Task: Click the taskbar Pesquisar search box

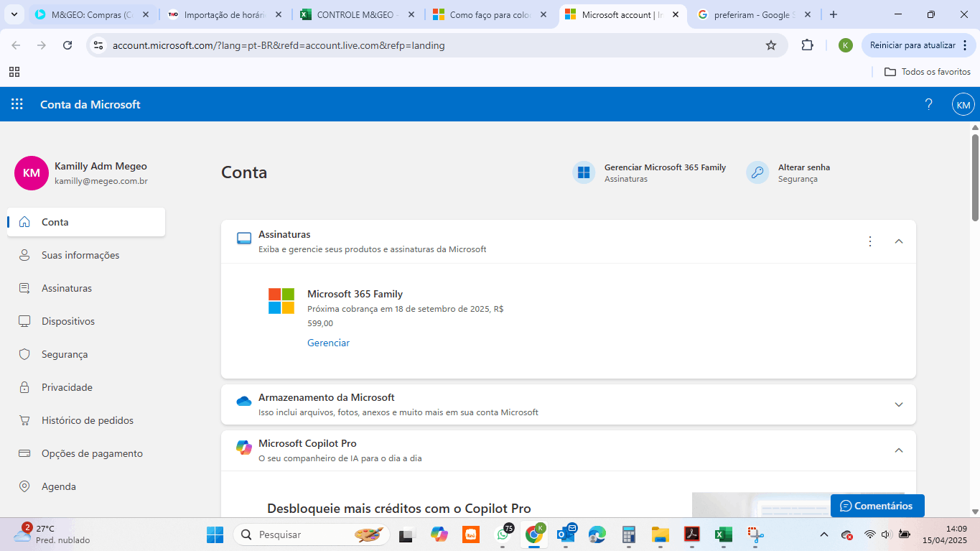Action: click(312, 534)
